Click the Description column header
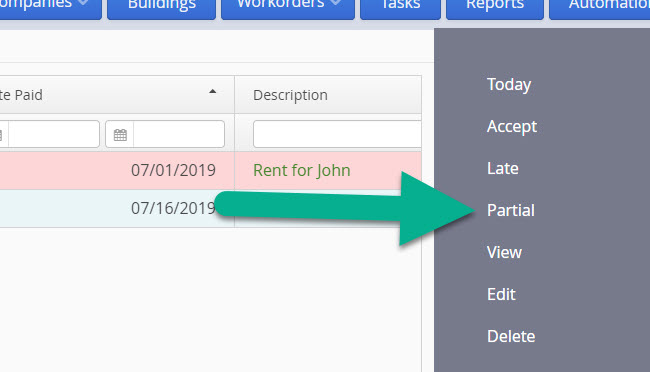Viewport: 650px width, 372px height. [x=328, y=95]
